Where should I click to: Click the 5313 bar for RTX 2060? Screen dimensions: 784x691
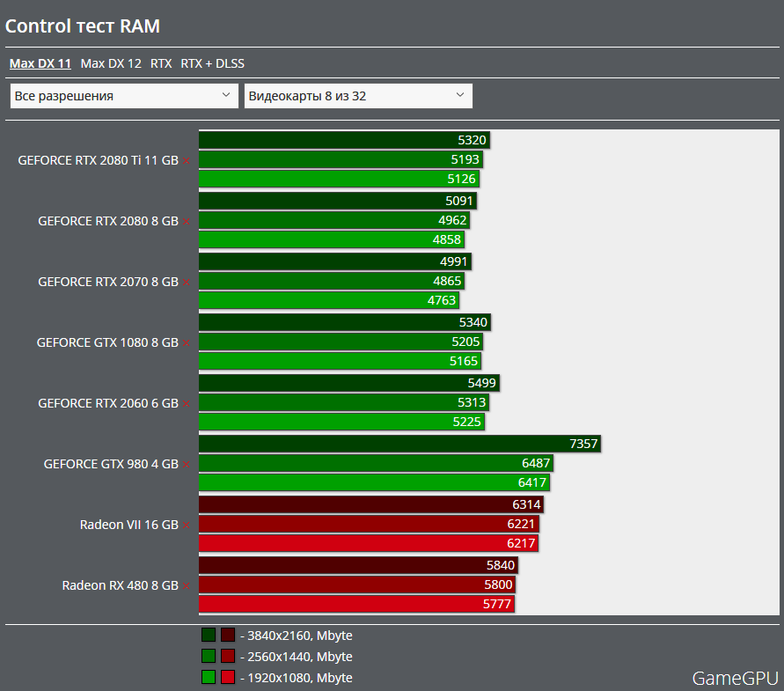pyautogui.click(x=344, y=402)
